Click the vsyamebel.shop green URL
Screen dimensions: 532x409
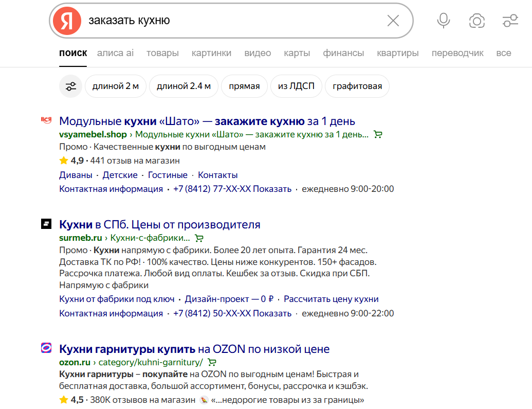coord(93,134)
